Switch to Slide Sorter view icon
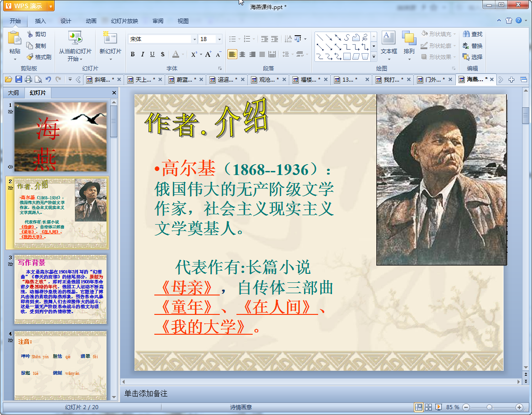The height and width of the screenshot is (415, 532). (429, 407)
